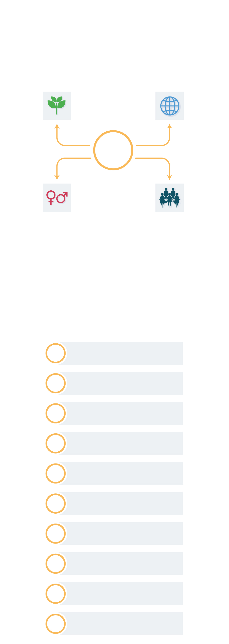229x644 pixels.
Task: Click the pink gender symbols icon
Action: tap(57, 198)
